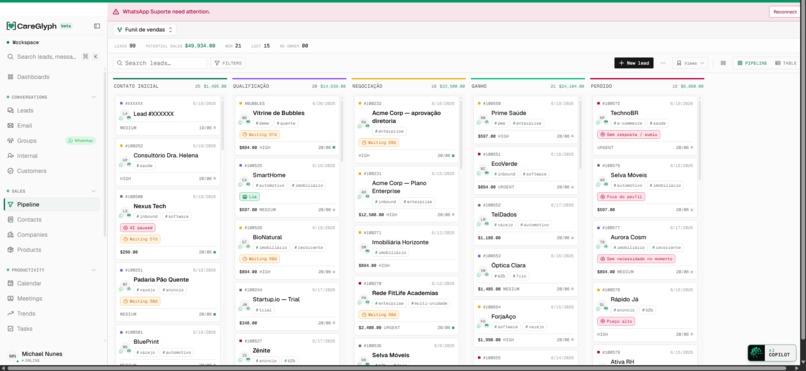Open the Consultório Dra. Helena card
Screen dimensions: 806x371
tap(168, 162)
